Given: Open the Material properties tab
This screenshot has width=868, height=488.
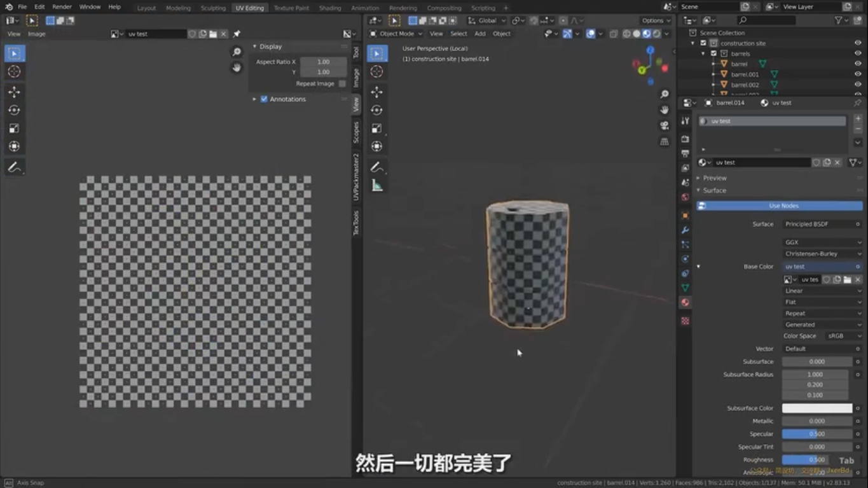Looking at the screenshot, I should (x=685, y=302).
